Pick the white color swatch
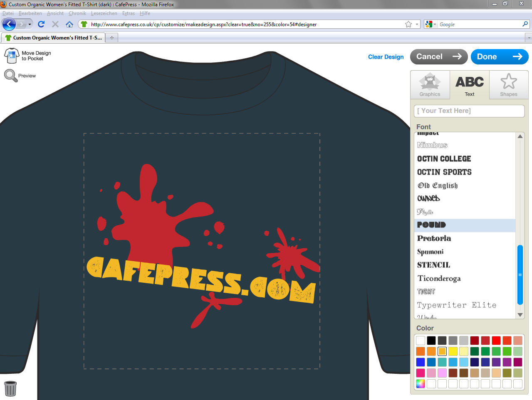This screenshot has height=400, width=532. 421,341
